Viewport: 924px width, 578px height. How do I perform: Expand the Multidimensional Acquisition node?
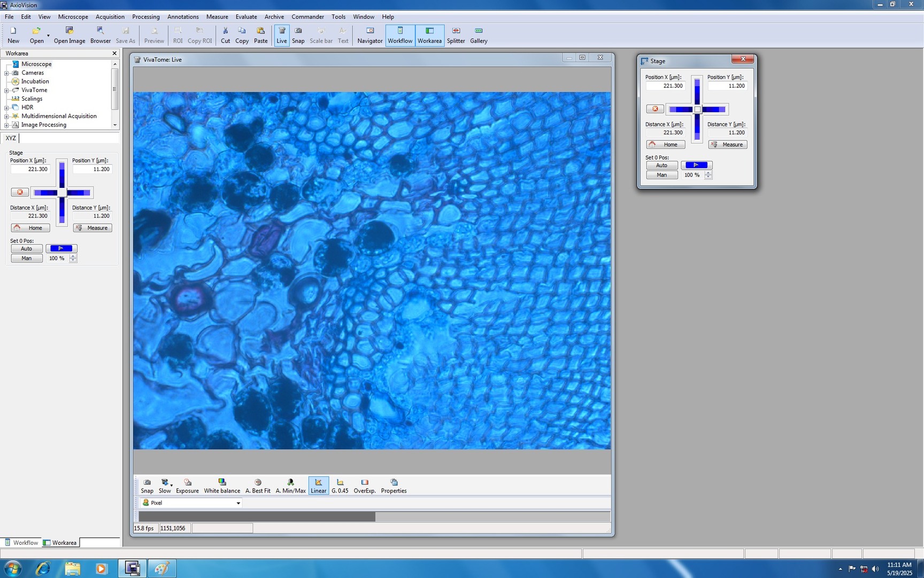[6, 116]
